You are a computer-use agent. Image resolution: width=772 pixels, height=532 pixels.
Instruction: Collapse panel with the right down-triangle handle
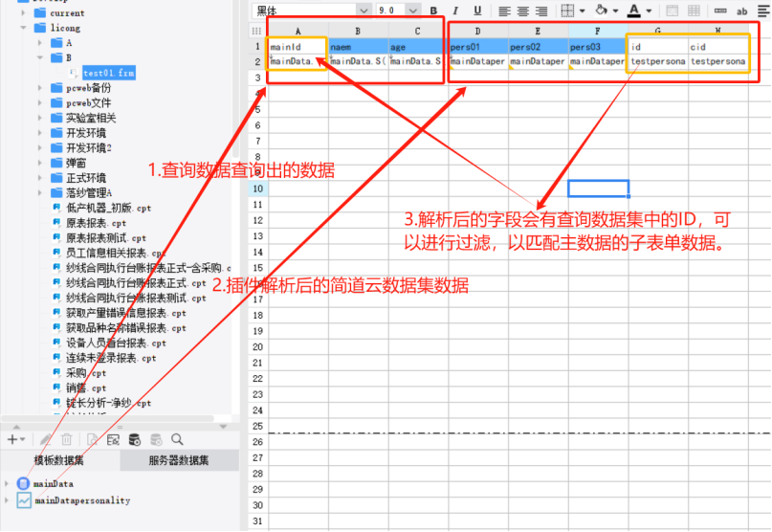point(223,427)
